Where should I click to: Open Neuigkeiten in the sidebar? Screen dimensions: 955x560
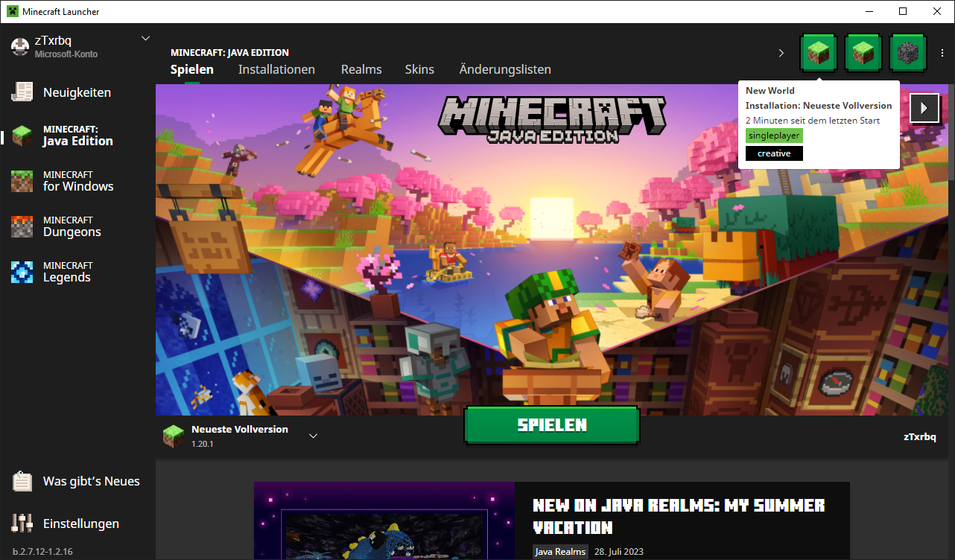pos(77,92)
